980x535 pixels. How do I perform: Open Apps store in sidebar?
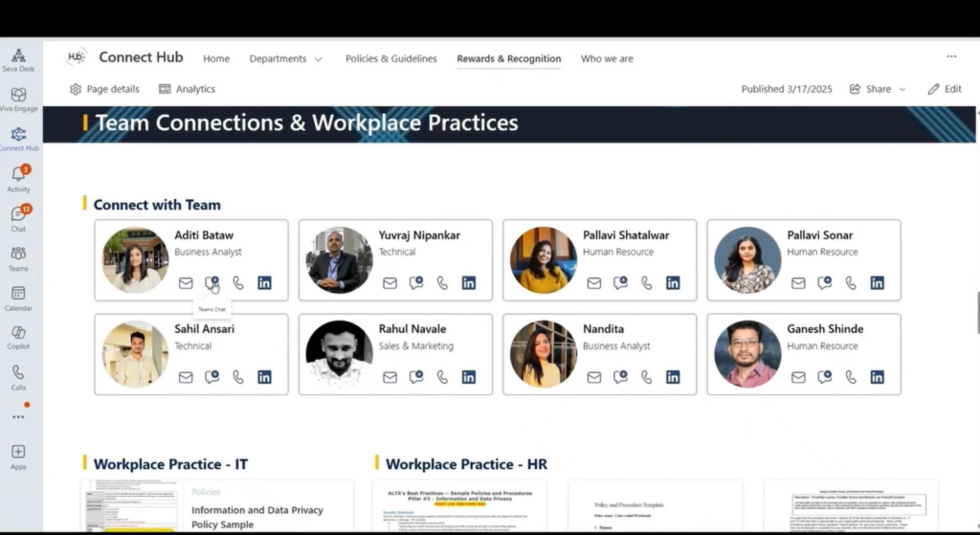(x=18, y=457)
